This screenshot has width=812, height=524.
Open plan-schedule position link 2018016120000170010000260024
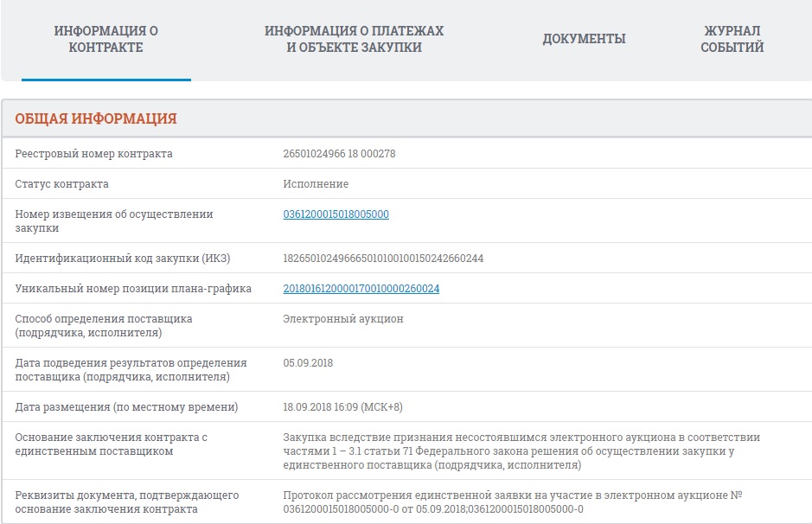coord(361,289)
